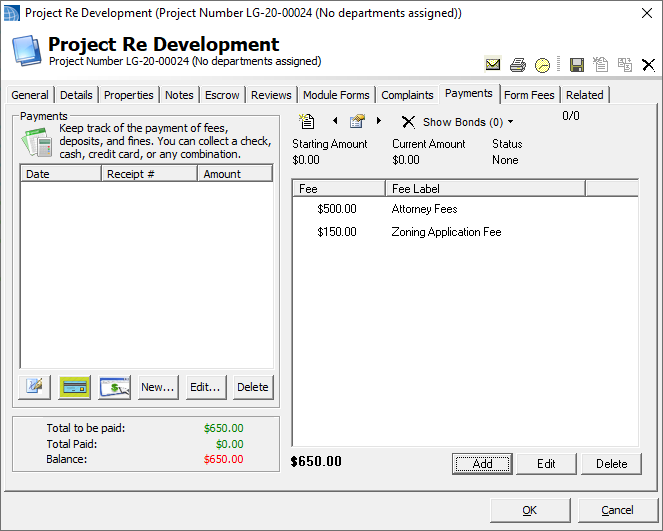Sort payments by Receipt # column header
Image resolution: width=663 pixels, height=531 pixels.
pos(150,174)
